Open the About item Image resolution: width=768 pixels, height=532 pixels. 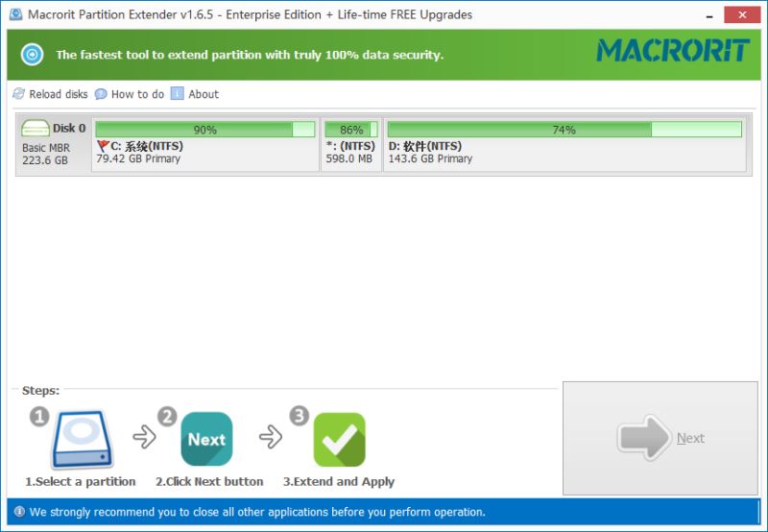click(195, 94)
